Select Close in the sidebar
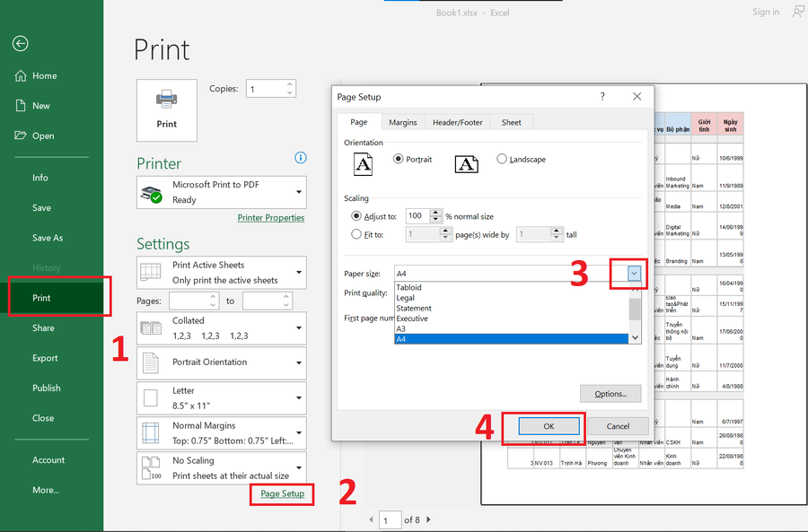 (43, 418)
